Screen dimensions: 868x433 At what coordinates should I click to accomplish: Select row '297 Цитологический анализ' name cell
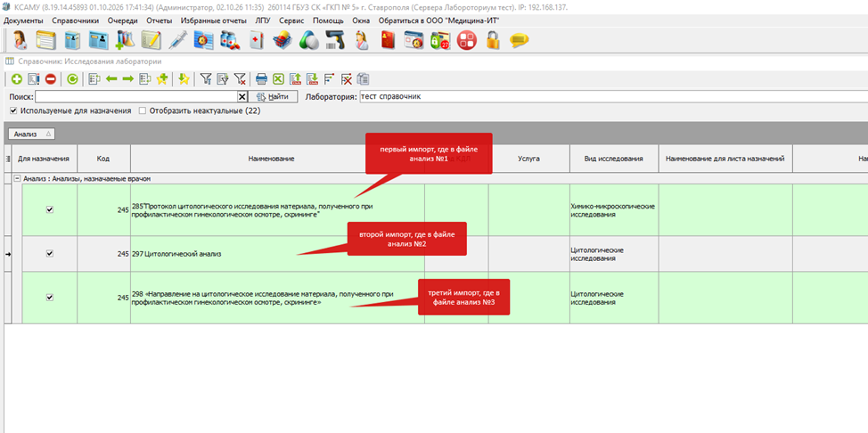277,254
